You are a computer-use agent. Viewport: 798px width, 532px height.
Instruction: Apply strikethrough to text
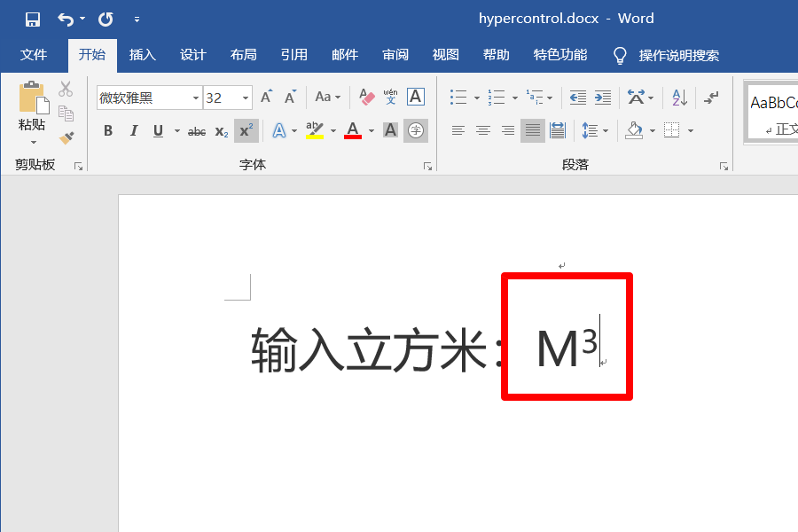[196, 130]
